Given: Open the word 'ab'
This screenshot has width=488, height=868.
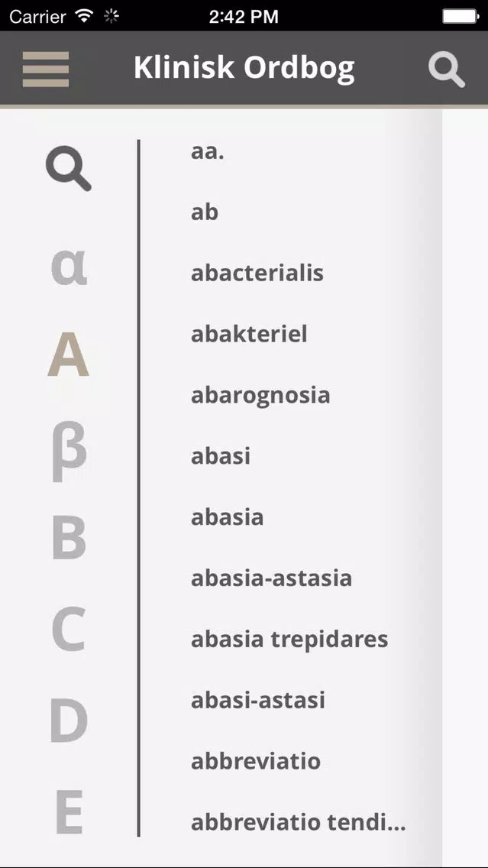Looking at the screenshot, I should [x=205, y=212].
